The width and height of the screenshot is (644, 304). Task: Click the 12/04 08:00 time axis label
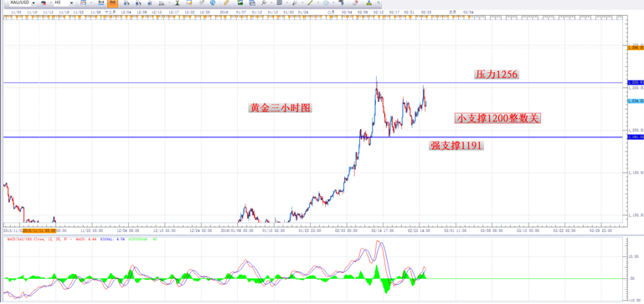(129, 231)
